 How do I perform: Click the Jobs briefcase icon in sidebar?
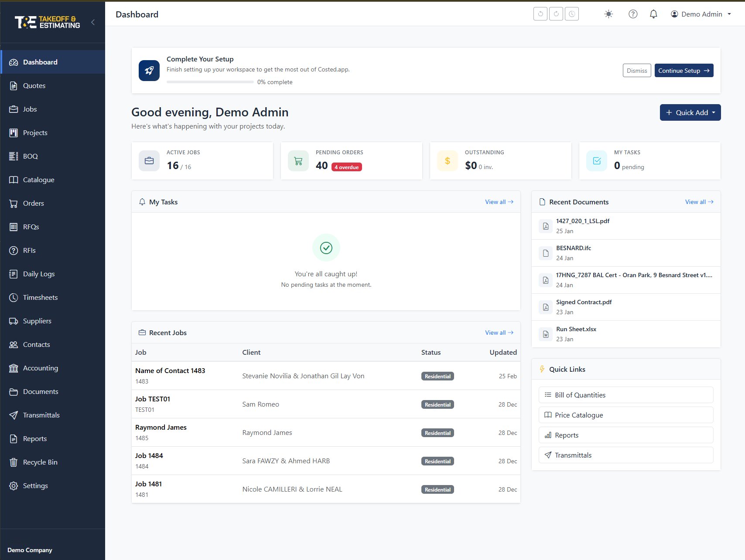[x=14, y=109]
